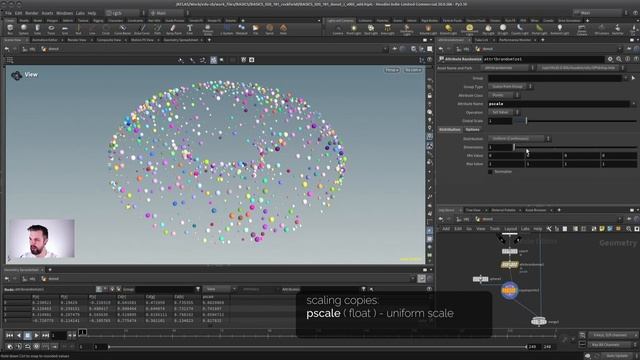Select the Grid shelf tool
Image resolution: width=640 pixels, height=360 pixels.
[x=64, y=29]
